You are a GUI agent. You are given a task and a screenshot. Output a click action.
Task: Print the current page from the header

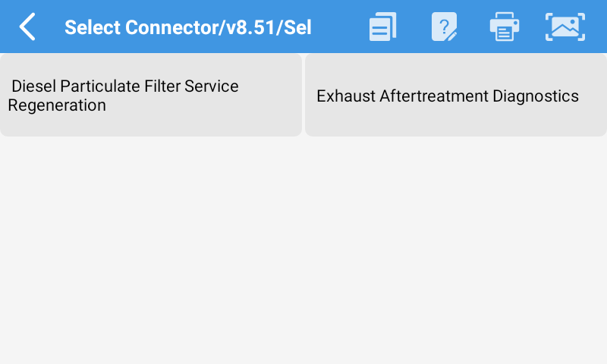[504, 27]
